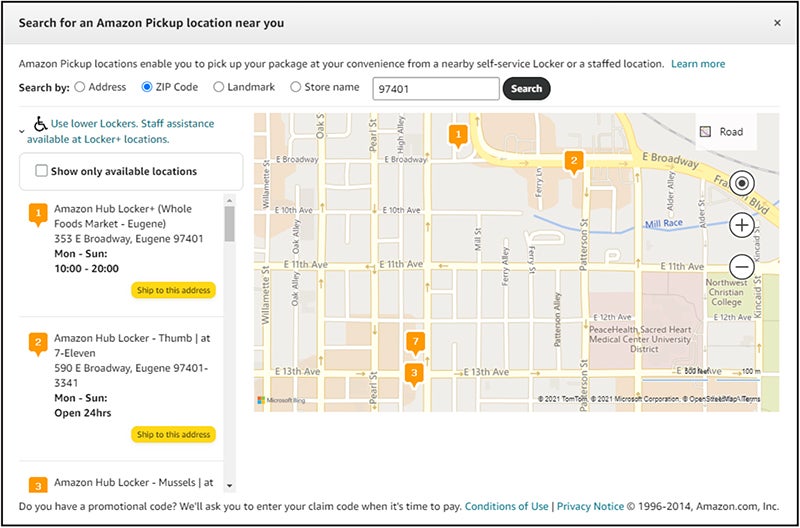
Task: Open the Learn more link
Action: click(698, 64)
